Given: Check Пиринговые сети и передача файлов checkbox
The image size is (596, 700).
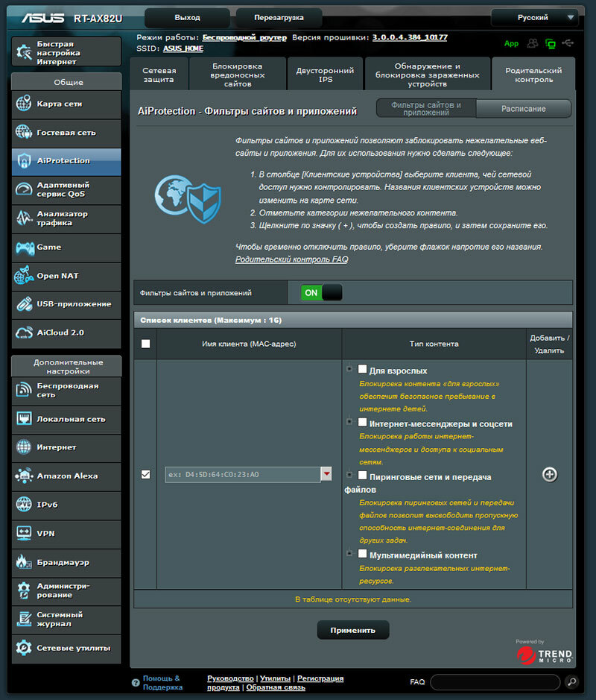Looking at the screenshot, I should (x=362, y=476).
